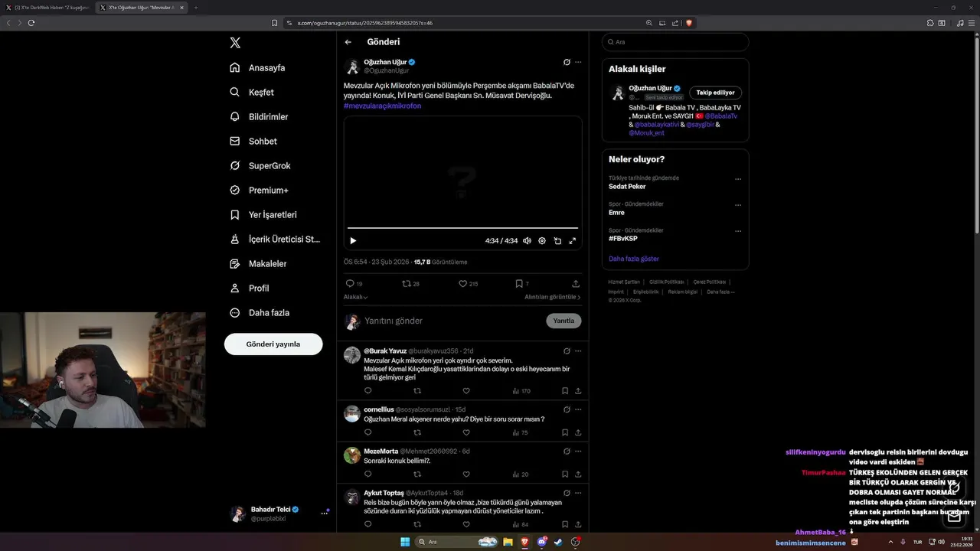Share the main post
This screenshot has height=551, width=980.
pyautogui.click(x=576, y=283)
